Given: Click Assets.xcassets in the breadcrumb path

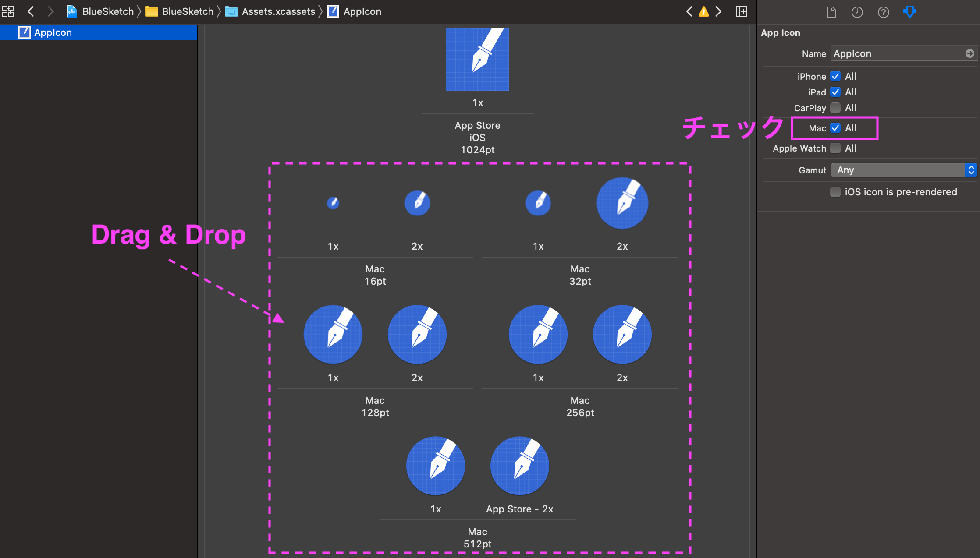Looking at the screenshot, I should click(278, 11).
